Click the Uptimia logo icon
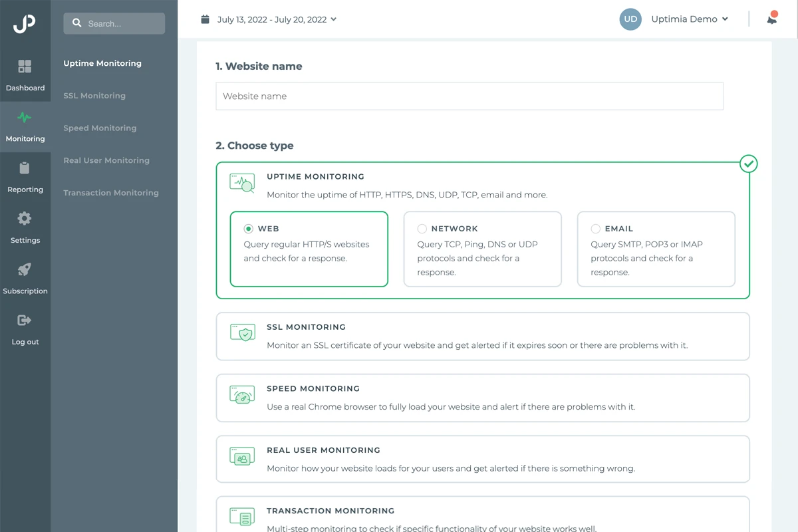Image resolution: width=798 pixels, height=532 pixels. click(x=25, y=23)
